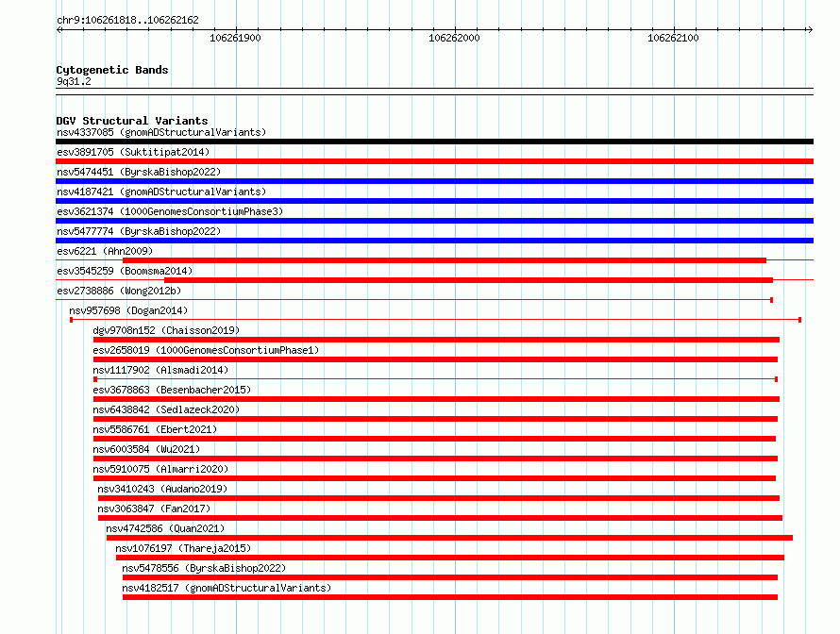Open esv3545259 (Boomsma2014) label
Screen dimensions: 840x634
tap(125, 271)
